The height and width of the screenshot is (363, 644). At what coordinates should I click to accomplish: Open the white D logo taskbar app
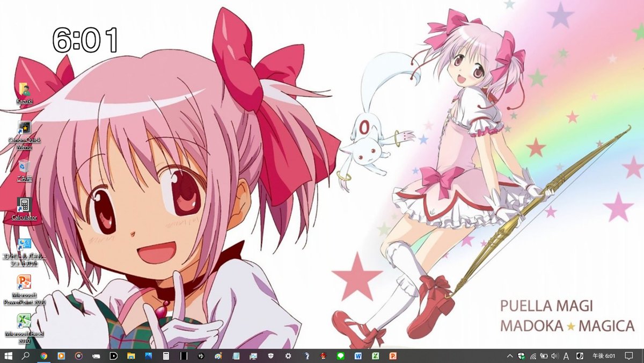coord(114,356)
